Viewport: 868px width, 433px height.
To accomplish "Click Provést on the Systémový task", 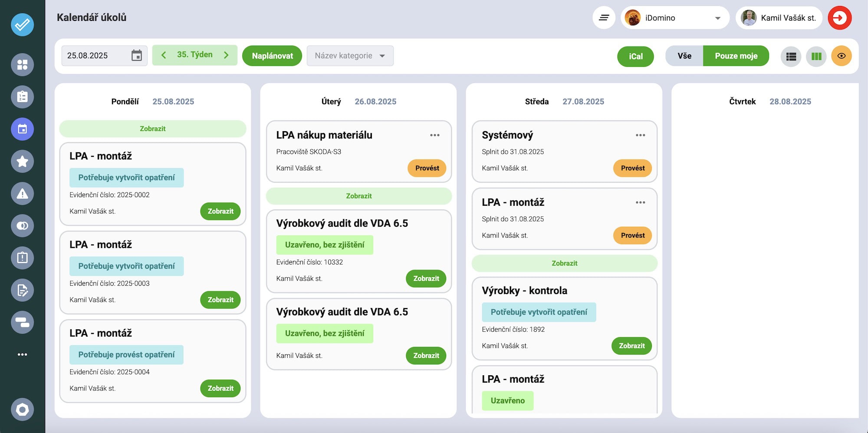I will click(632, 168).
